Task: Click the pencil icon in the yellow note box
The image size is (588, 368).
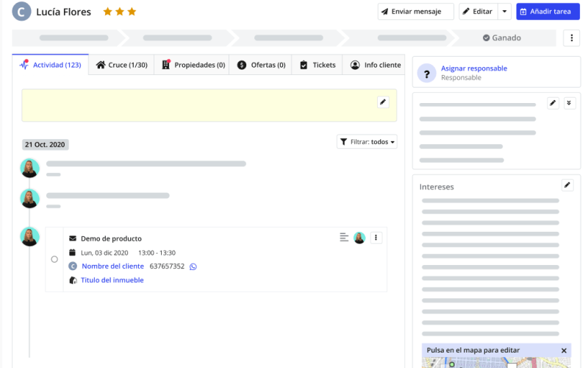Action: 383,102
